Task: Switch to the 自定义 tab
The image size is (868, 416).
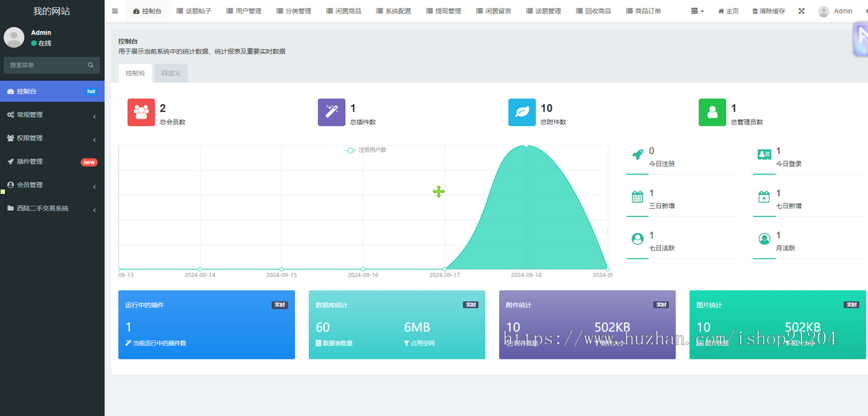Action: pyautogui.click(x=171, y=73)
